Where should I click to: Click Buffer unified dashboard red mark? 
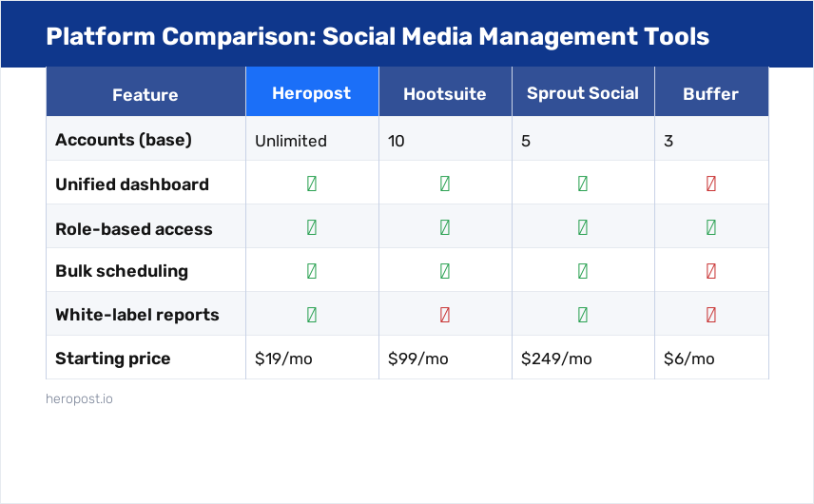[x=711, y=184]
